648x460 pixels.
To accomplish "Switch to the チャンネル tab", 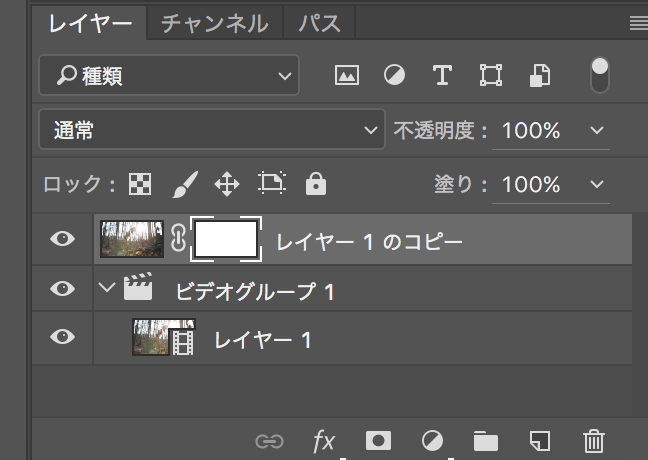I will (214, 23).
